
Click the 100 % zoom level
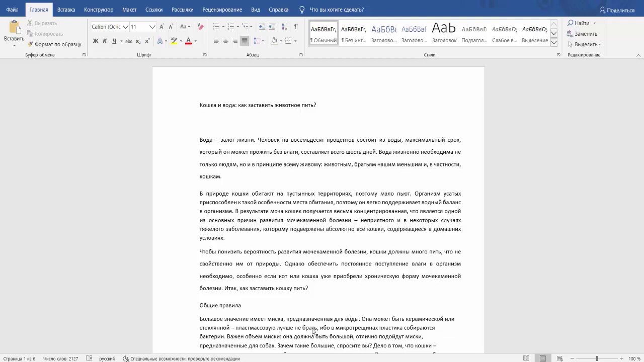point(634,358)
